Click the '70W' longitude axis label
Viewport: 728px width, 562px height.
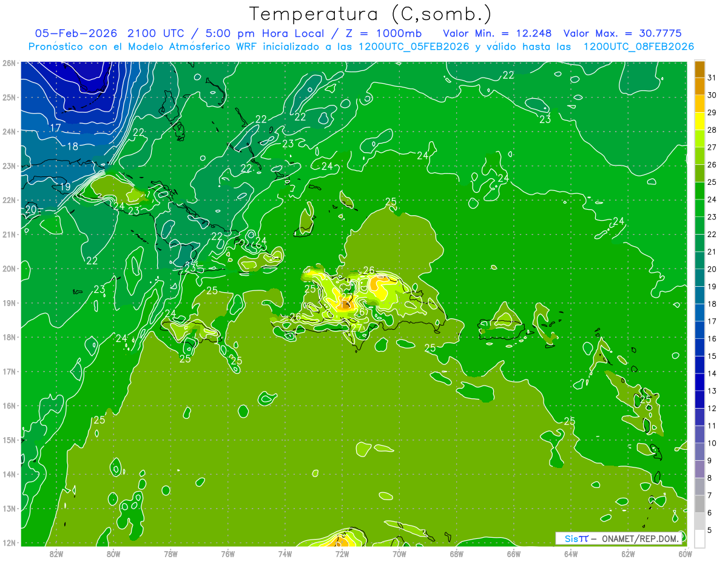click(x=399, y=554)
